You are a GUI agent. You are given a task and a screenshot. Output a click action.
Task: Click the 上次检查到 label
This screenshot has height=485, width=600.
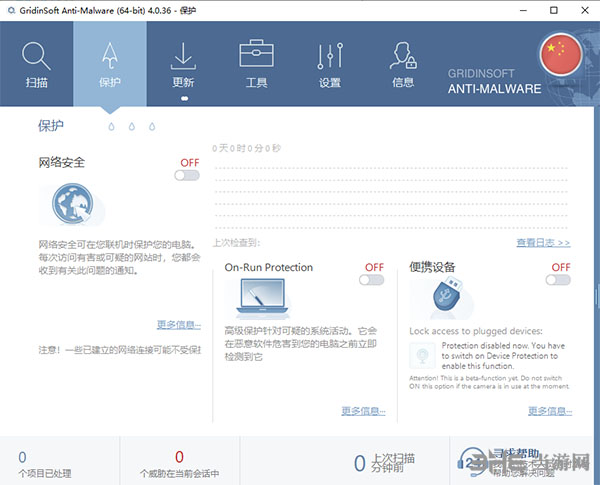236,243
